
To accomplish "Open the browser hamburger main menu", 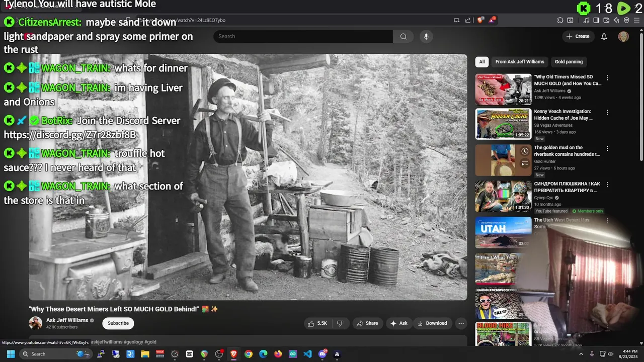I will [637, 20].
